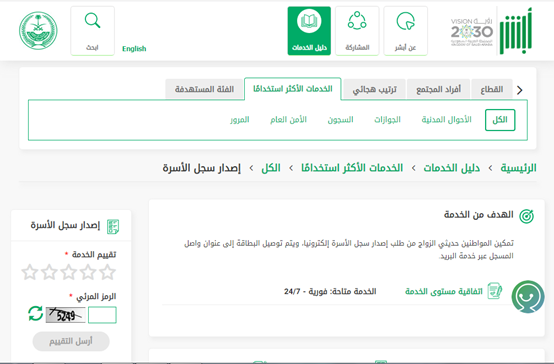Filter by الجوازات

387,120
